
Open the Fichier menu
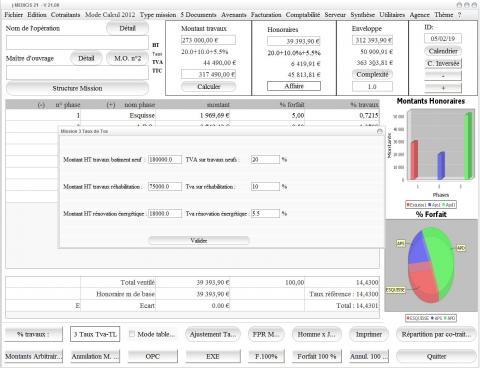(13, 15)
